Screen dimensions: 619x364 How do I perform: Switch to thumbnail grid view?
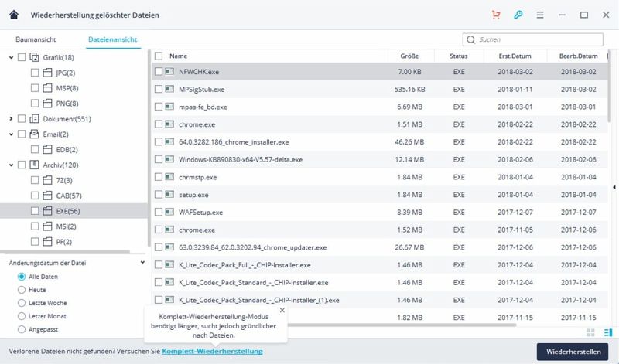590,332
